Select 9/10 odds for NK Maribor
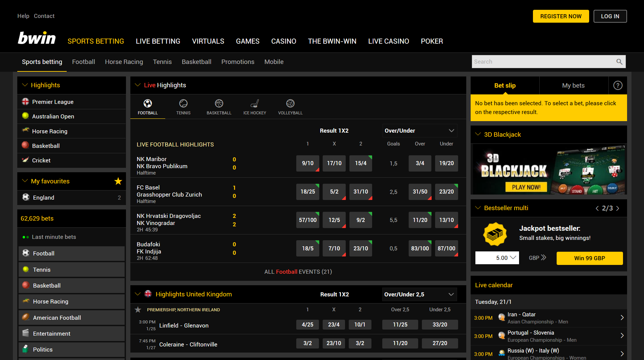The image size is (644, 360). pyautogui.click(x=307, y=163)
